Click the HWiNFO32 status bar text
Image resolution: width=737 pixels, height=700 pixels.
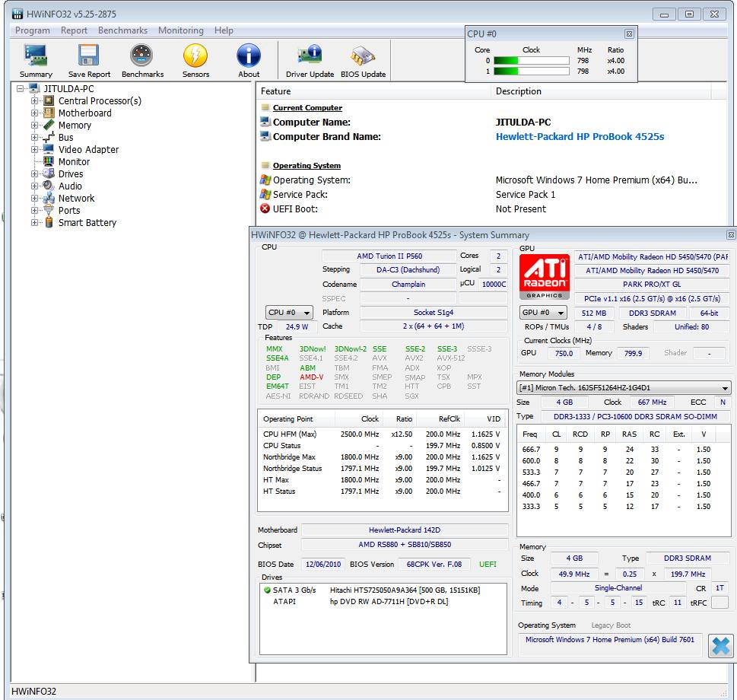click(33, 691)
